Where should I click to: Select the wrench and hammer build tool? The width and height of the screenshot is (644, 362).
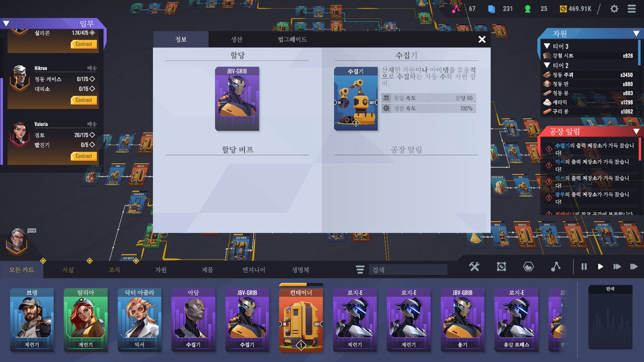474,267
